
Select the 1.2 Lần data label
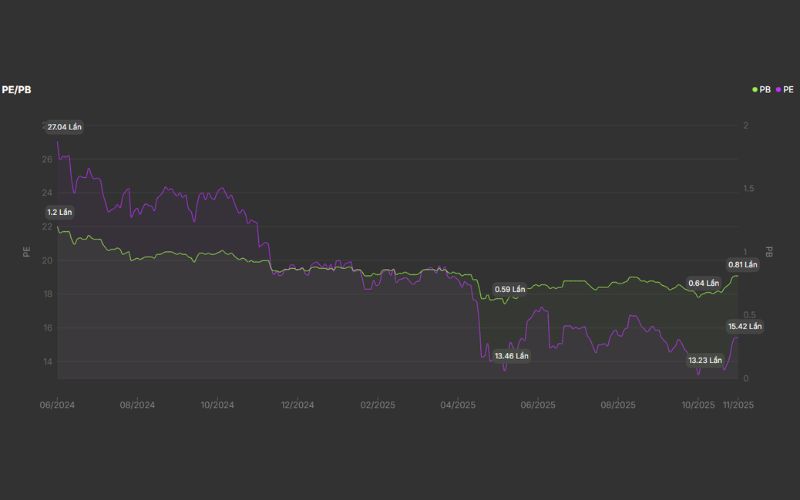[60, 212]
